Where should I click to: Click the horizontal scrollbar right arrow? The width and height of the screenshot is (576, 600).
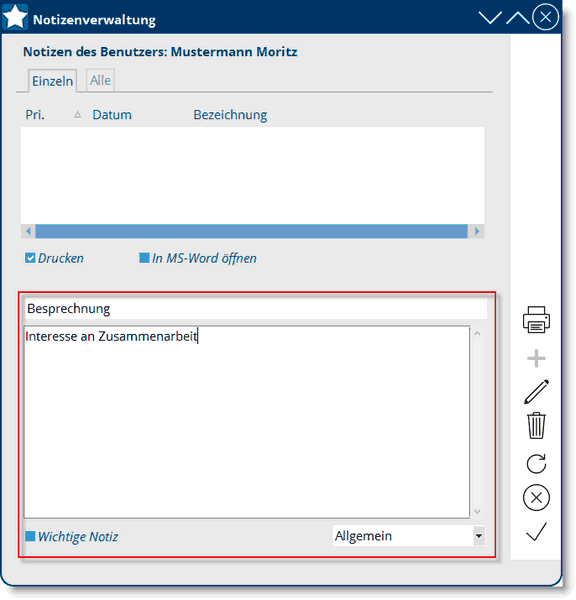476,231
